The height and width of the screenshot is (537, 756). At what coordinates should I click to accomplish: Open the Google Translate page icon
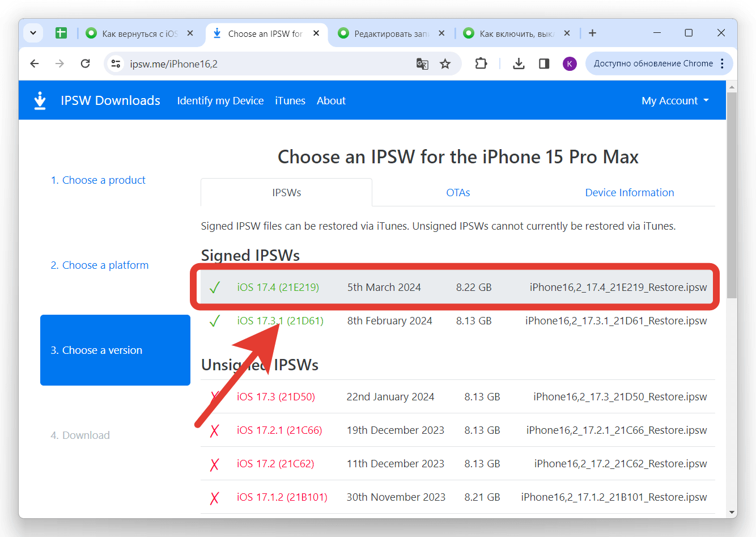click(x=422, y=64)
